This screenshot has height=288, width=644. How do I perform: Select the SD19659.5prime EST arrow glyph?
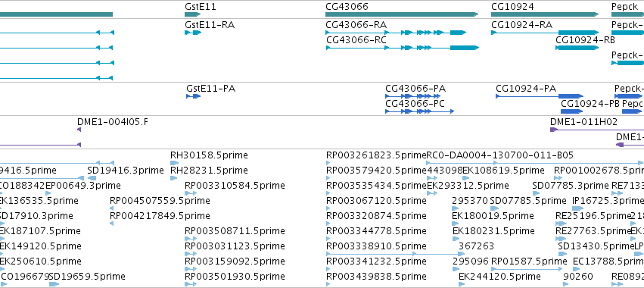click(x=54, y=284)
